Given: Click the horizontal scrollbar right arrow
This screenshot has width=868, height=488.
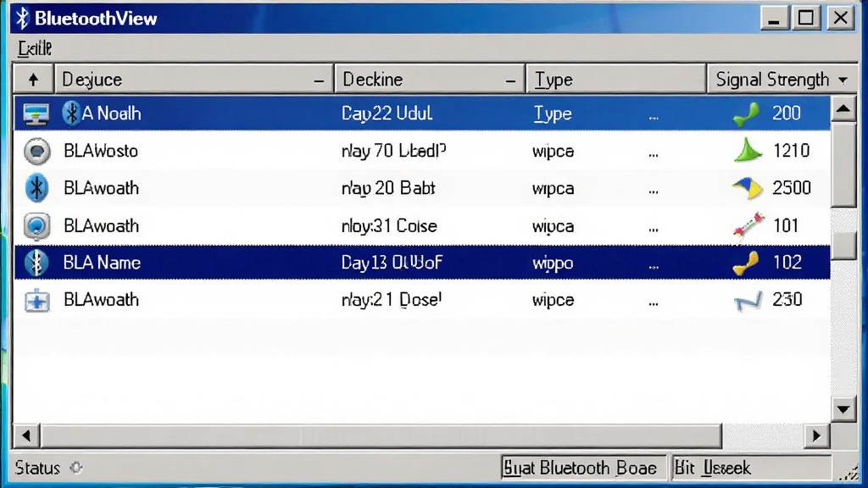Looking at the screenshot, I should (816, 436).
